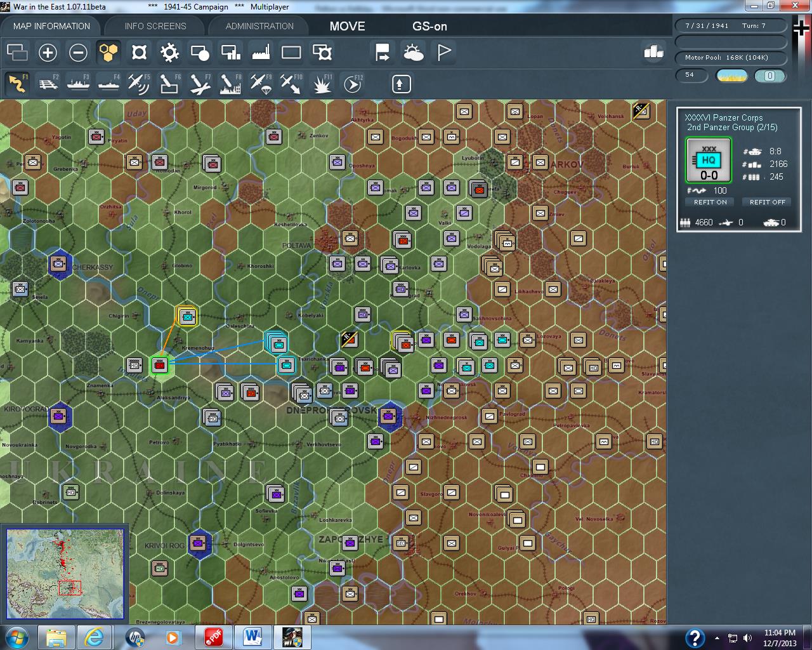Screen dimensions: 812x650
Task: Click the MOVE mode label
Action: [348, 26]
